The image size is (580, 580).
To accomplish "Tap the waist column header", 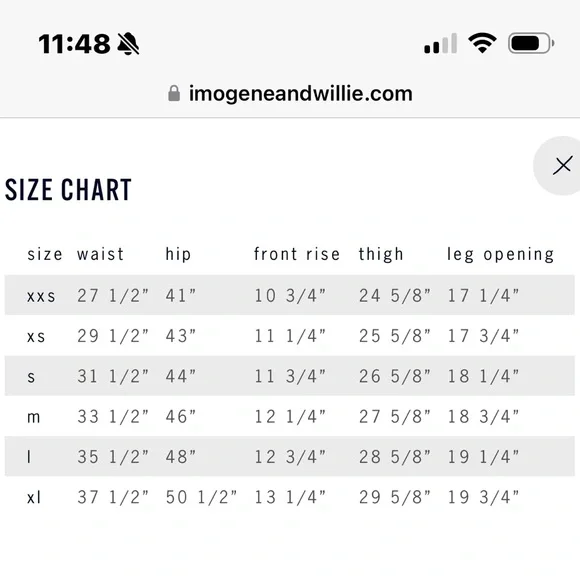I will (x=100, y=254).
